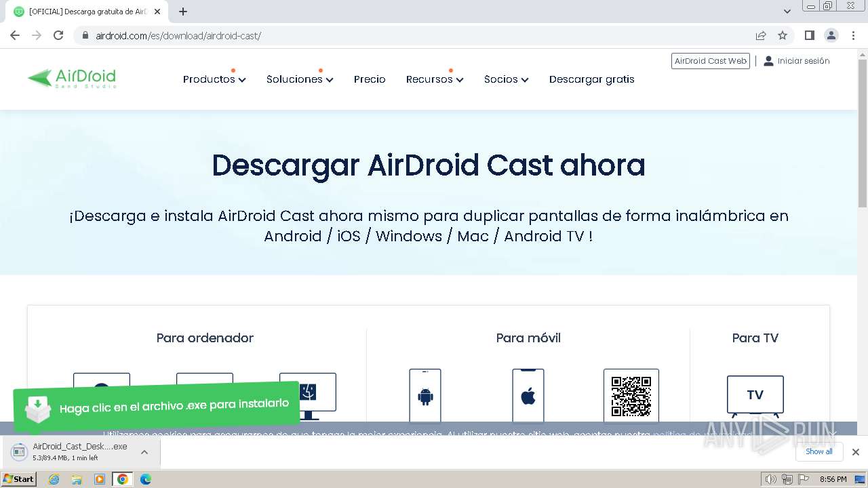Screen dimensions: 868x488
Task: Click the Apple iOS phone icon
Action: tap(528, 396)
